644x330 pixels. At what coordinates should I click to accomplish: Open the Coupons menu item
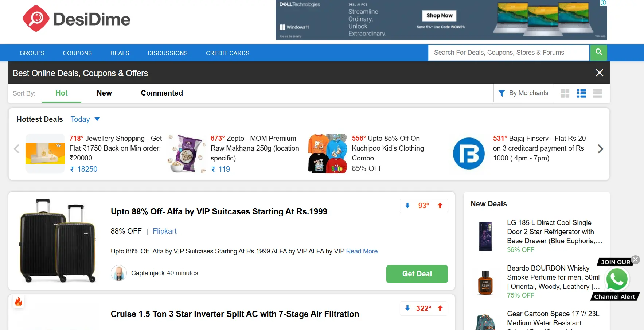coord(77,53)
